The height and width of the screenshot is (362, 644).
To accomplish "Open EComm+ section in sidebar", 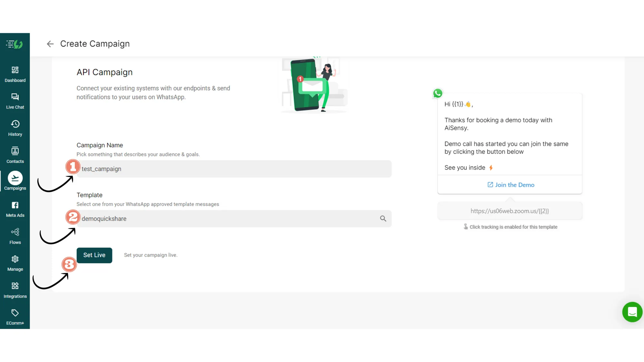I will pyautogui.click(x=15, y=317).
